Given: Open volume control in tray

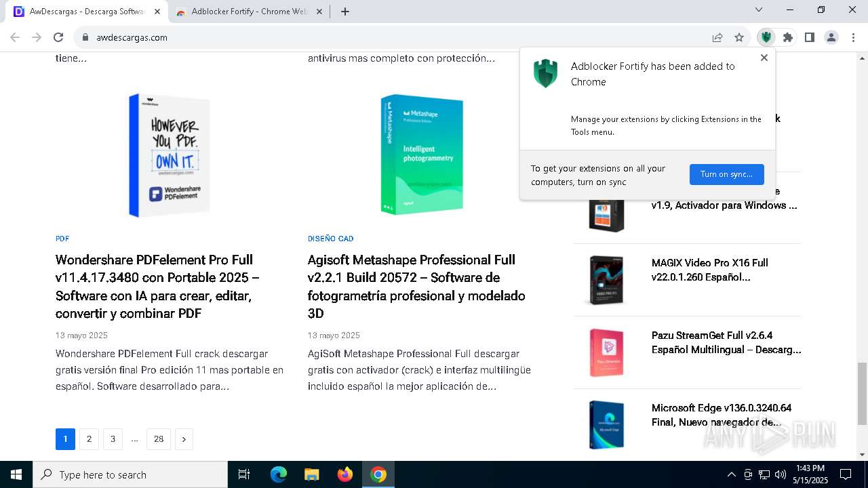Looking at the screenshot, I should pos(781,474).
